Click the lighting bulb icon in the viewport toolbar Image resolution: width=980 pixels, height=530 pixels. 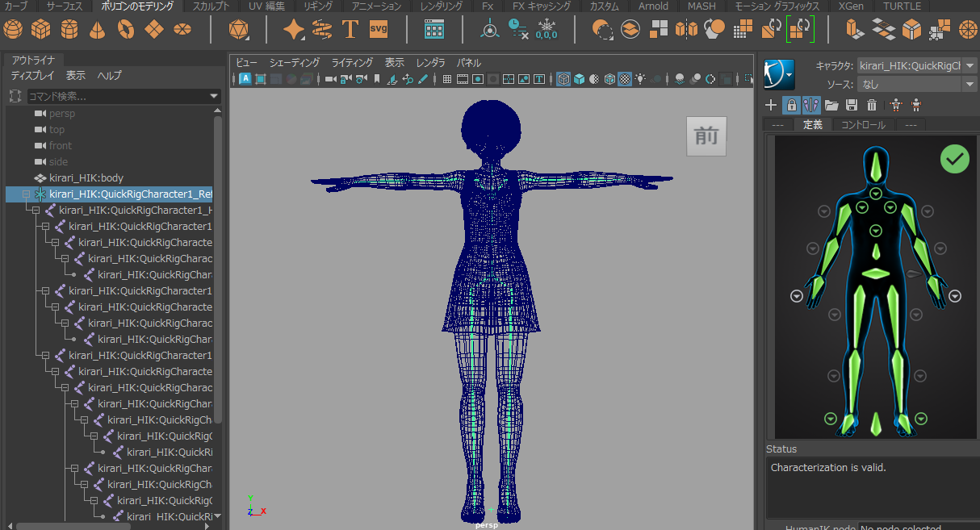click(640, 78)
